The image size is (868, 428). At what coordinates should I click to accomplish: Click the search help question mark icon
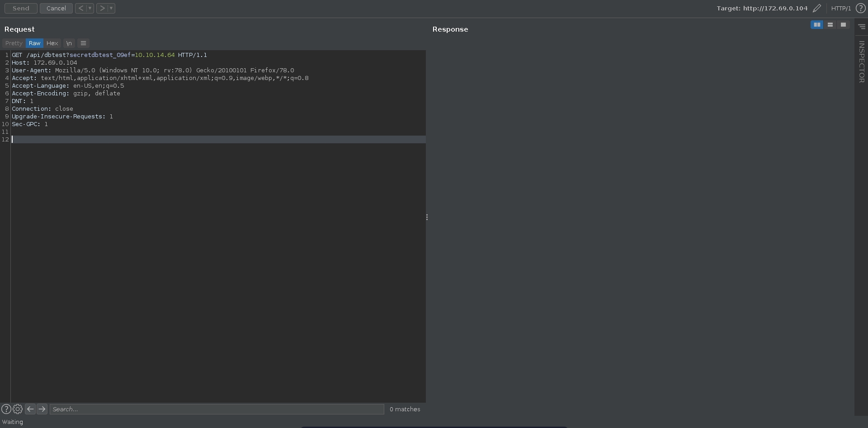(6, 409)
